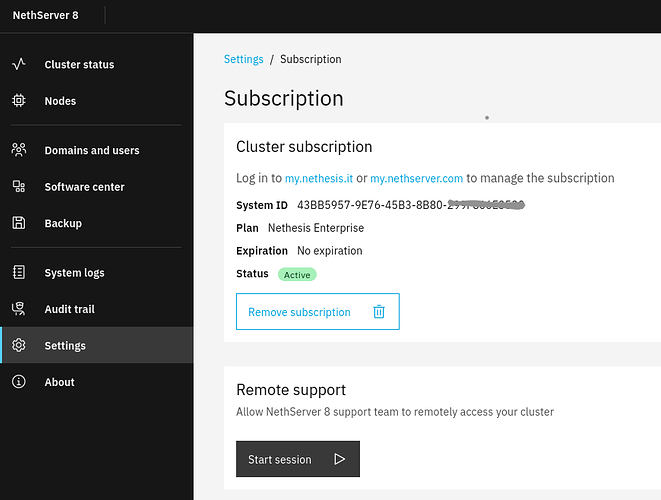Click the Backup floppy disk icon
The width and height of the screenshot is (661, 500).
19,223
